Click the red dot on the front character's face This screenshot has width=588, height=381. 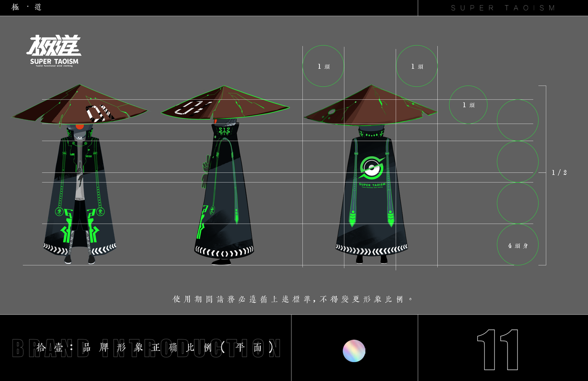point(80,126)
